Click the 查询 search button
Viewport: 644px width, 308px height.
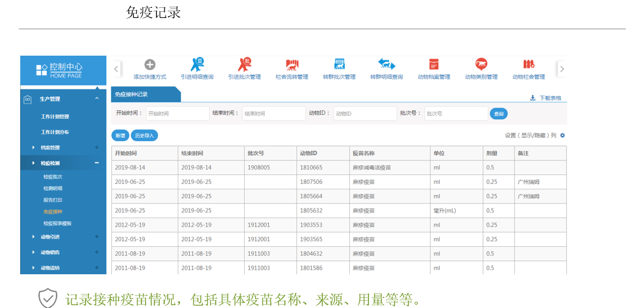coord(498,114)
